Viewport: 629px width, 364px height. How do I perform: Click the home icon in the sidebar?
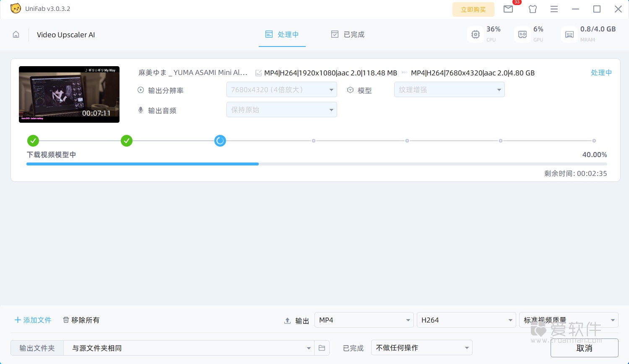pyautogui.click(x=16, y=34)
